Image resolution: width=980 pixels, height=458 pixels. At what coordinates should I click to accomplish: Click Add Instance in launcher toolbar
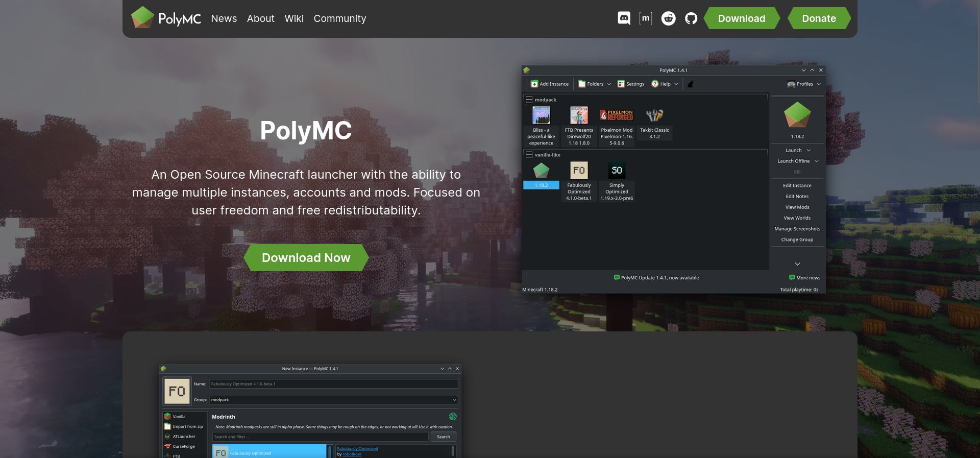point(550,84)
